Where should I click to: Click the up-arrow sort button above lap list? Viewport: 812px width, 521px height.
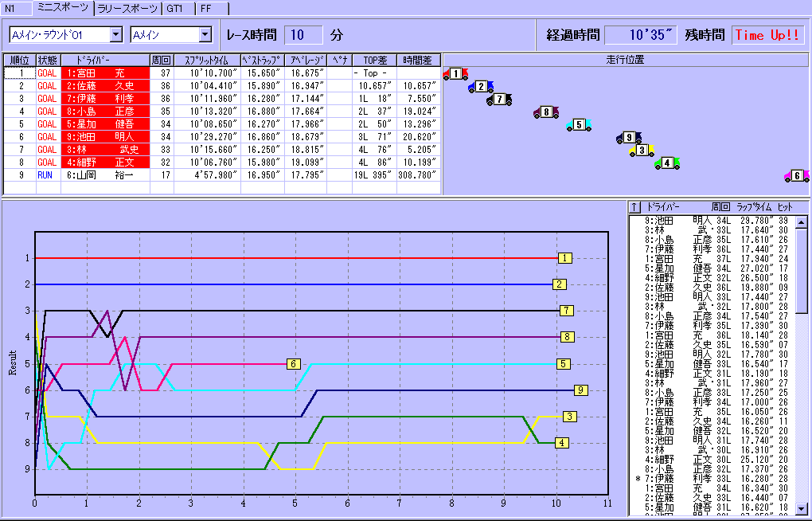[x=634, y=206]
